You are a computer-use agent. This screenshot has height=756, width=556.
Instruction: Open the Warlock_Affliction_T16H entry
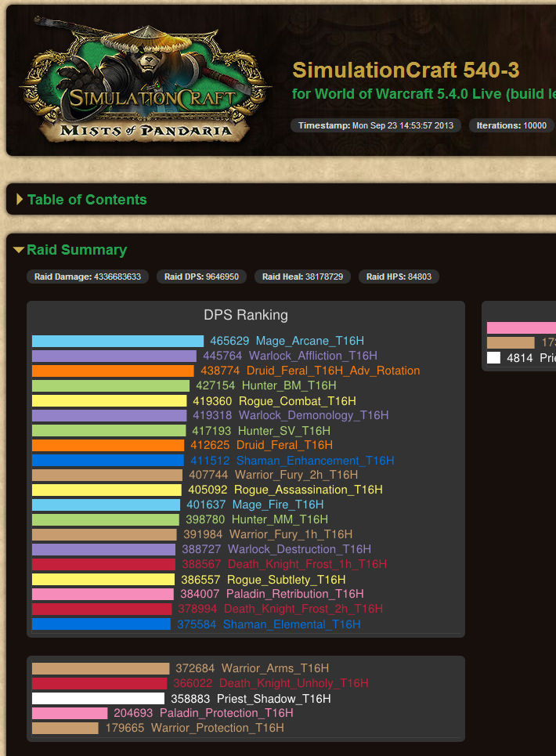coord(312,356)
